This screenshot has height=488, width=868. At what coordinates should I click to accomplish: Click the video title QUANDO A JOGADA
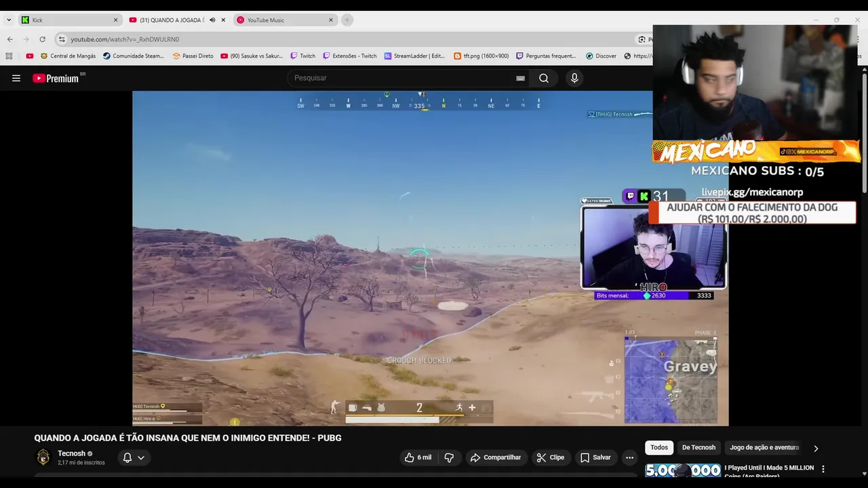coord(188,438)
